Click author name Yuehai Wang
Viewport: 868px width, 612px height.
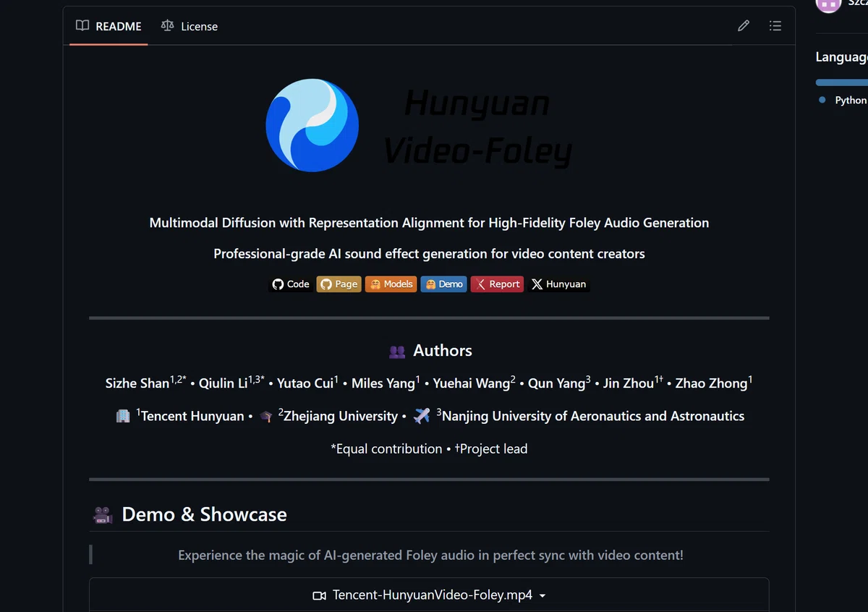tap(472, 383)
